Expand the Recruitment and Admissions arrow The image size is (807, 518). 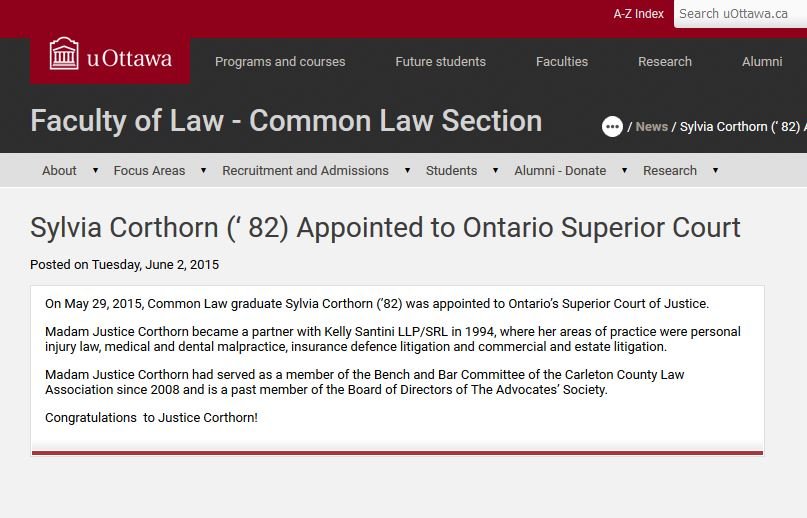pos(407,170)
